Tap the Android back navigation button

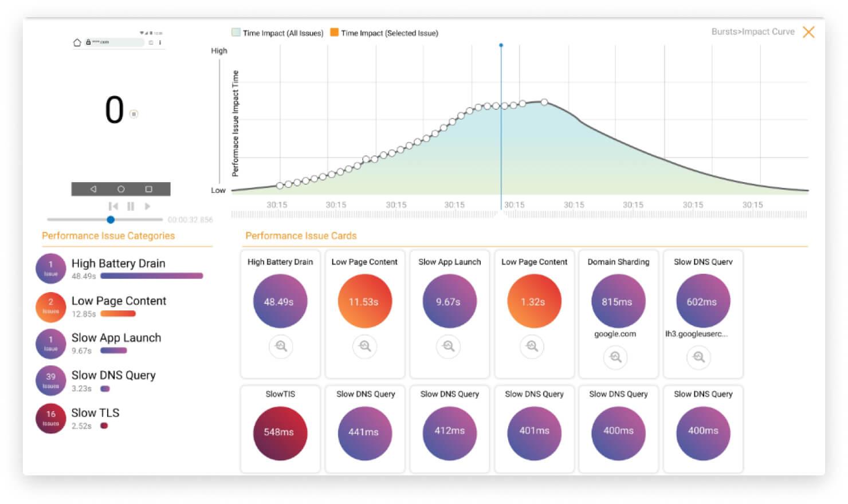[x=93, y=188]
